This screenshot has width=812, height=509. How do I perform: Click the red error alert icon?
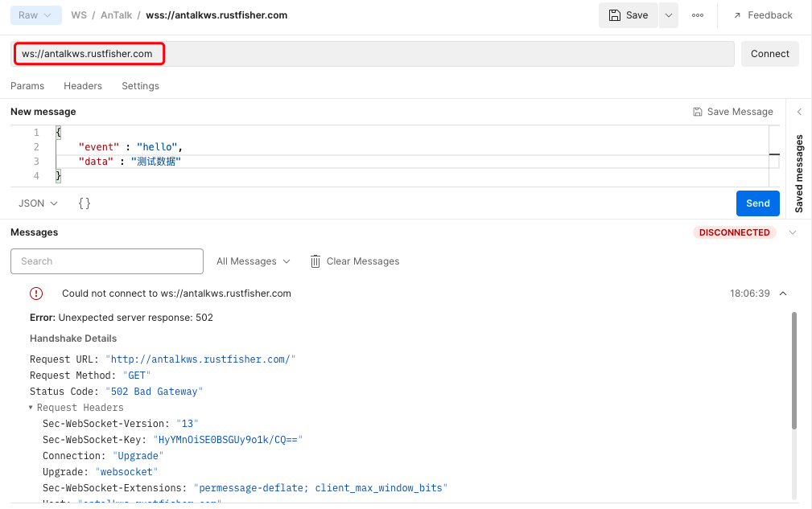point(36,293)
